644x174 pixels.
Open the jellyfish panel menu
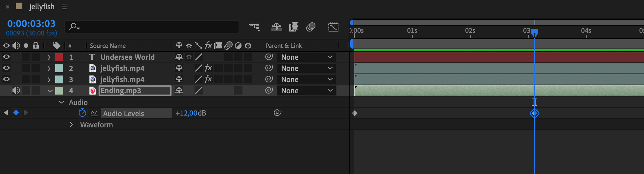tap(64, 7)
